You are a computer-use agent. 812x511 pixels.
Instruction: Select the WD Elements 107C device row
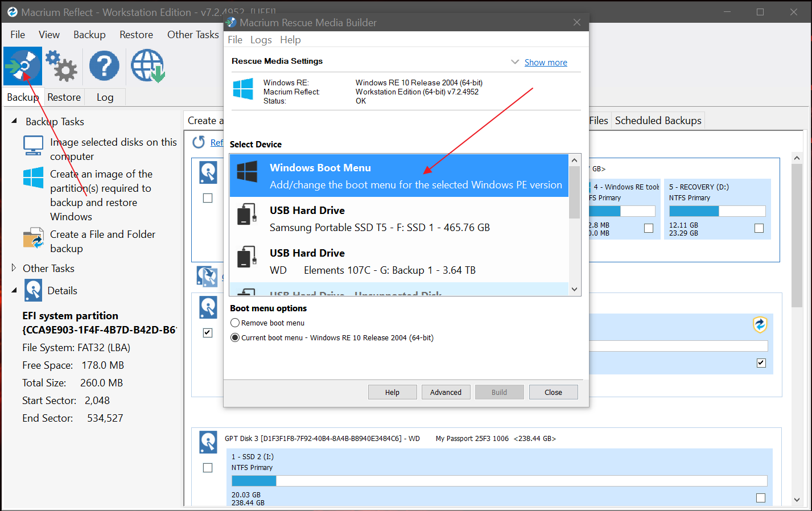(x=399, y=261)
